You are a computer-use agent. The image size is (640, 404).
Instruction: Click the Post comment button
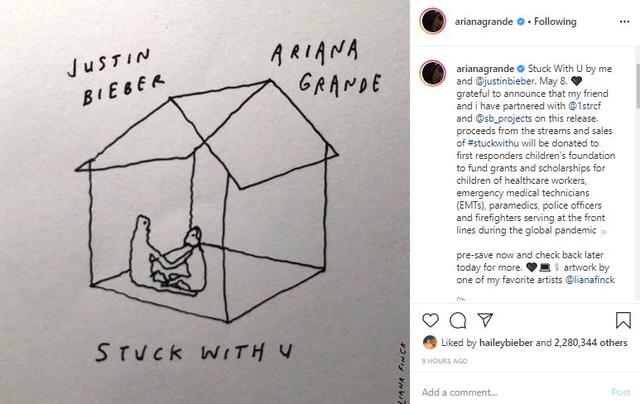[620, 392]
